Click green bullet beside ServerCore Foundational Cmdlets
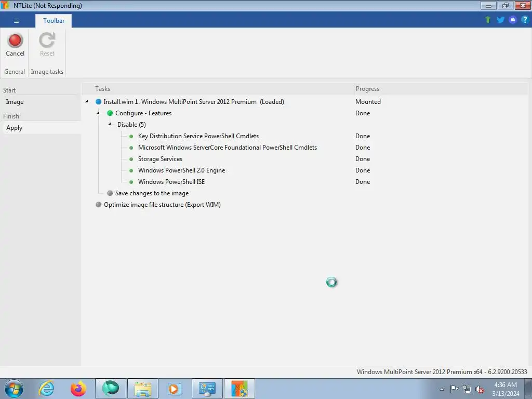Viewport: 532px width, 399px height. 131,148
